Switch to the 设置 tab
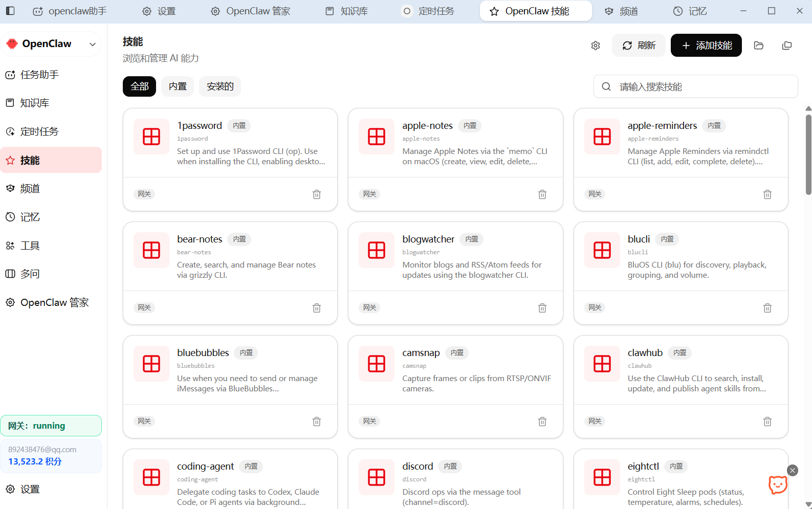 pos(159,11)
